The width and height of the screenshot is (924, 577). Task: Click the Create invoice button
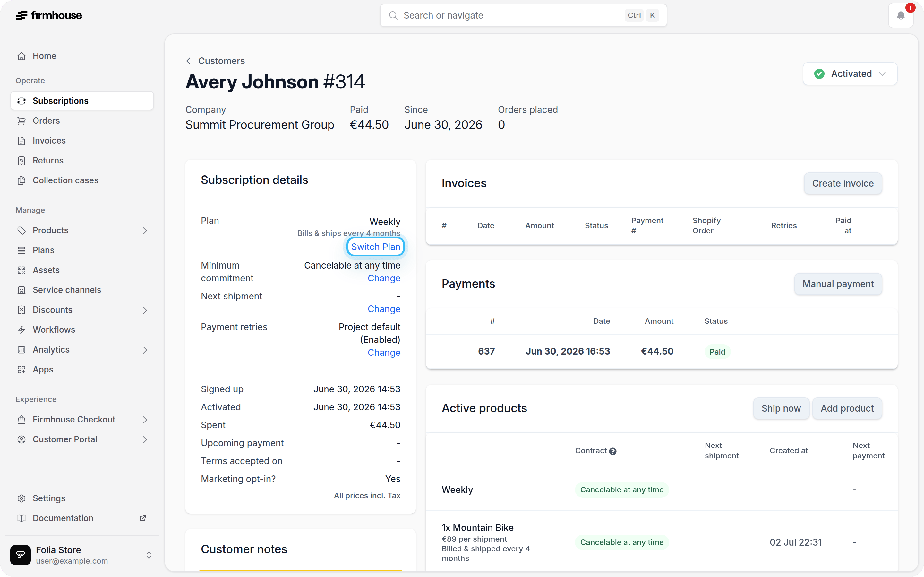point(843,183)
